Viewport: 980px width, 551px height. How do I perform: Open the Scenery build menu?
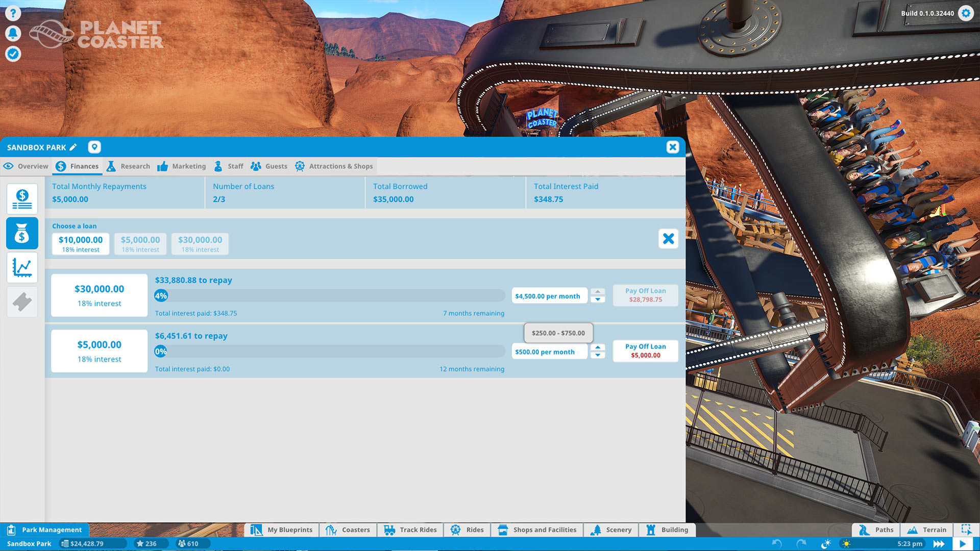click(611, 530)
